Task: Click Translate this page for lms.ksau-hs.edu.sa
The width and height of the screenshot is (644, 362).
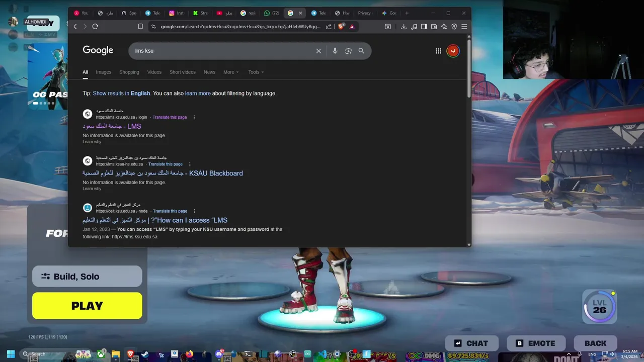Action: (x=166, y=164)
